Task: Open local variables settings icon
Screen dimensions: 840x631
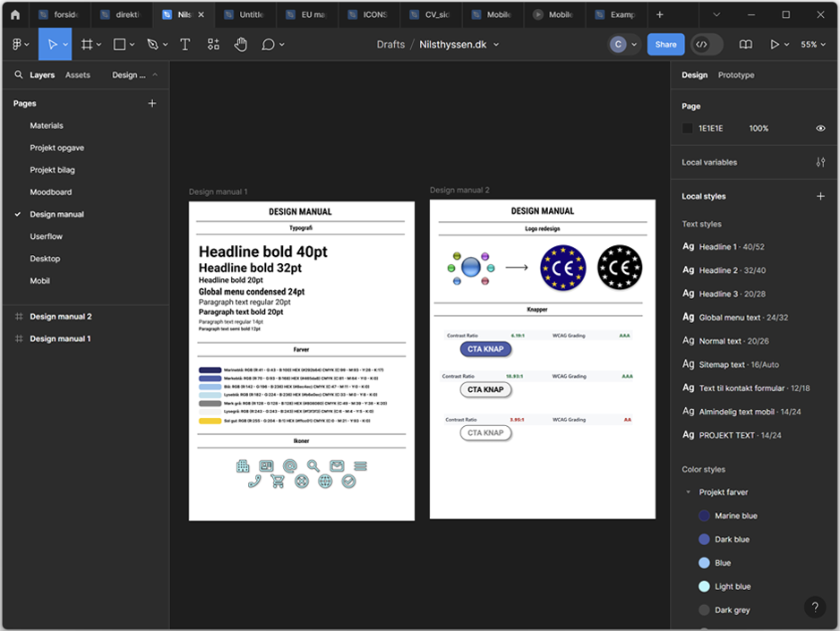Action: (820, 162)
